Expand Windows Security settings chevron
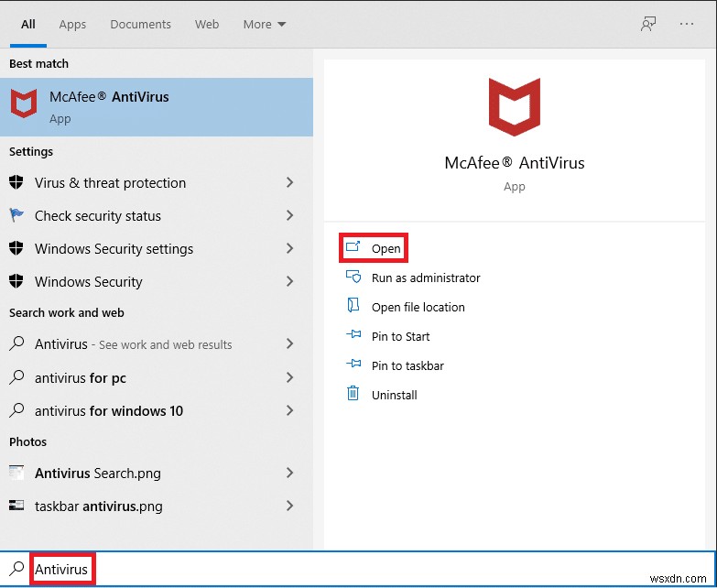 point(289,248)
